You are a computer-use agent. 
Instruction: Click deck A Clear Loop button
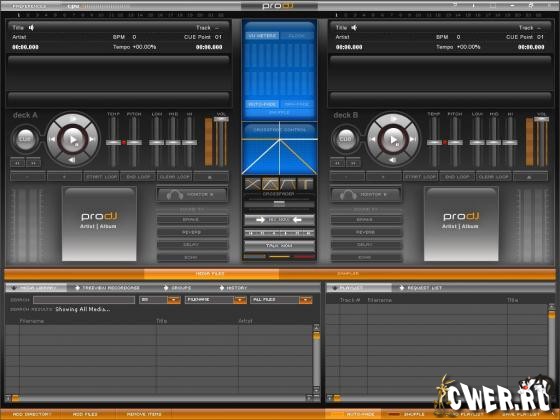tap(175, 177)
